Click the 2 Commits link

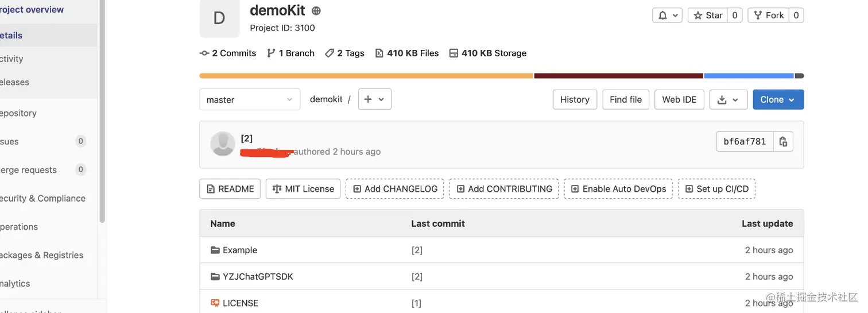[228, 53]
